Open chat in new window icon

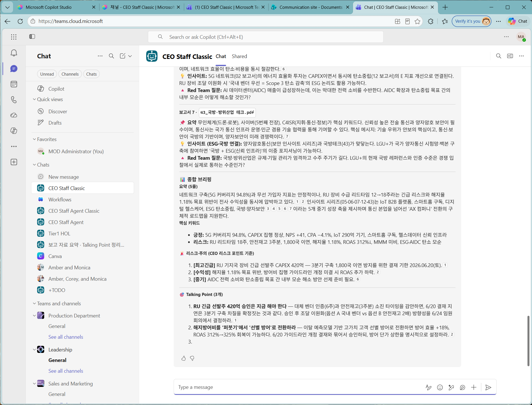(x=510, y=56)
